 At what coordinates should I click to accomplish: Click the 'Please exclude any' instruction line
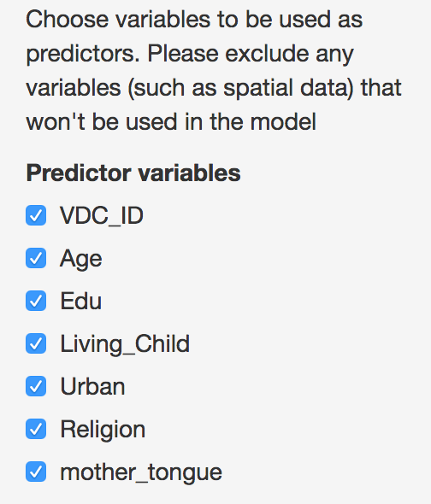[251, 54]
